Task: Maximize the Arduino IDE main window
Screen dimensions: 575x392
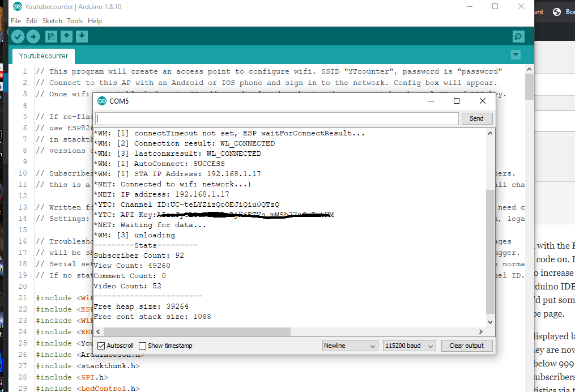Action: point(495,6)
